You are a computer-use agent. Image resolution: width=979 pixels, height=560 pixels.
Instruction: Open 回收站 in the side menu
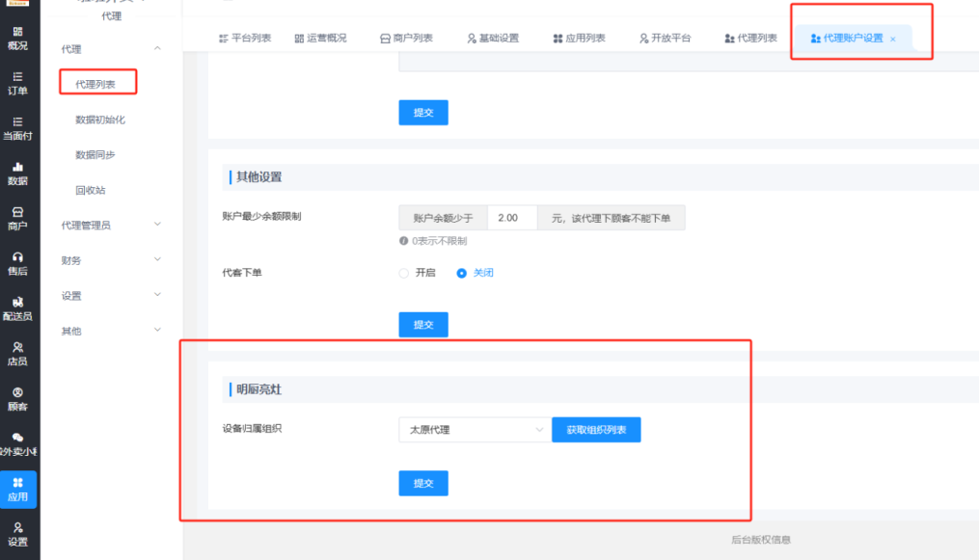click(90, 190)
